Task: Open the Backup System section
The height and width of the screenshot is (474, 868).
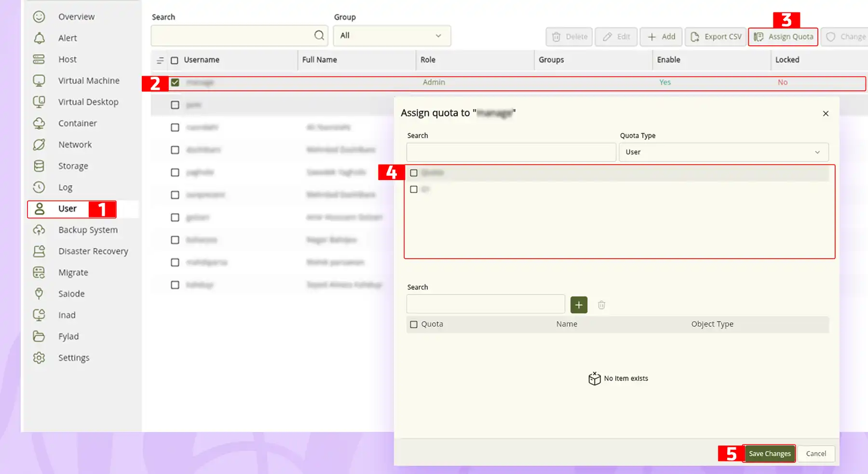Action: click(x=87, y=230)
